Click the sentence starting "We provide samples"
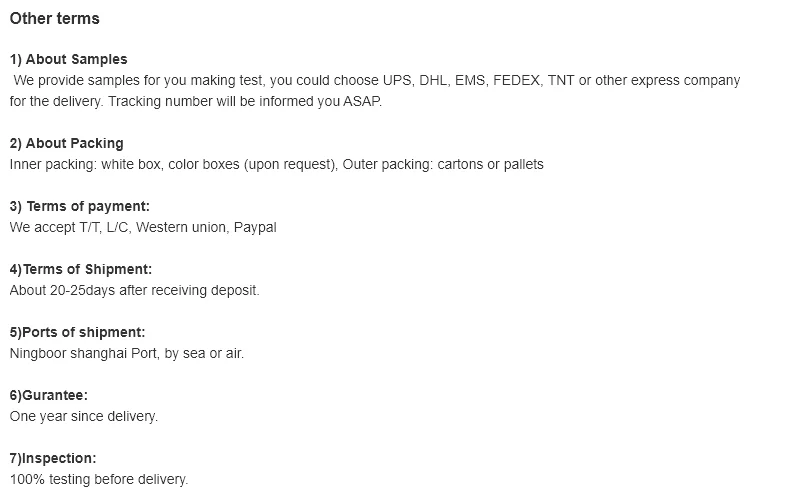Viewport: 795px width, 499px height. click(x=376, y=80)
